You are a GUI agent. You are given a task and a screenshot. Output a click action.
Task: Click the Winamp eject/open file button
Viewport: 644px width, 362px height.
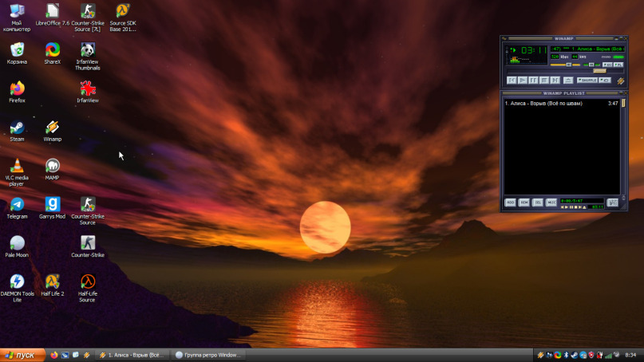(x=568, y=81)
